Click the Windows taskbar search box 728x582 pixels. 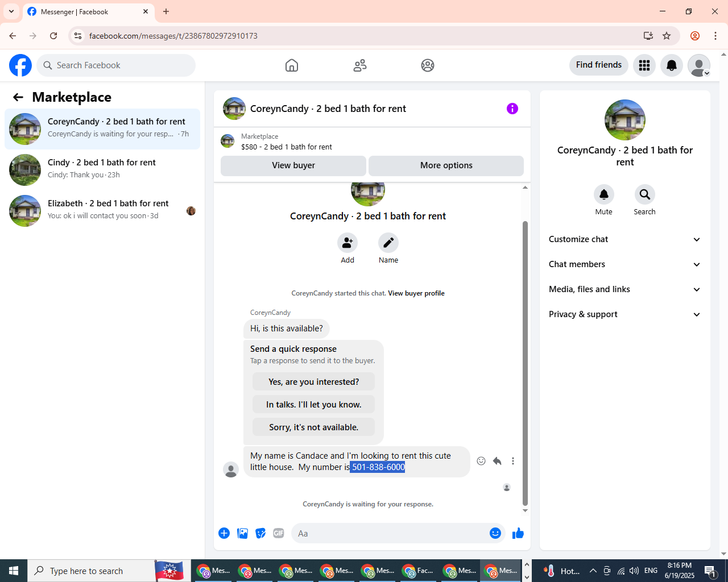pos(91,571)
